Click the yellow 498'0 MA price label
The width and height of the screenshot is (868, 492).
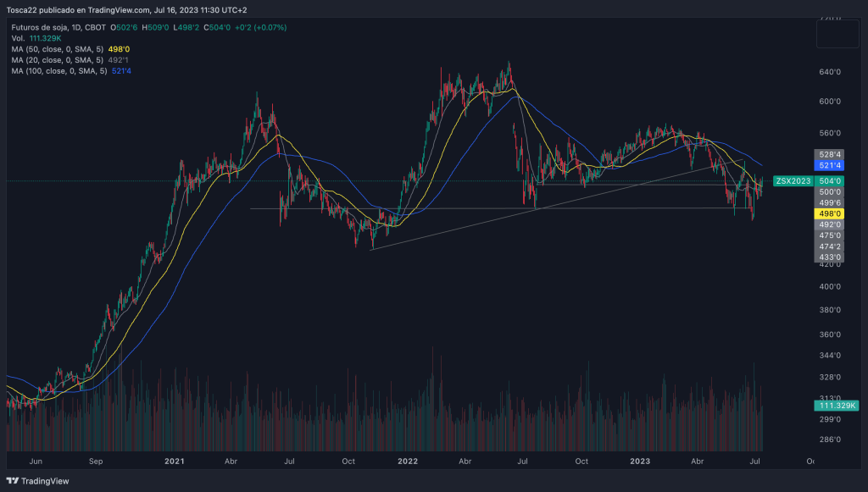pyautogui.click(x=830, y=214)
